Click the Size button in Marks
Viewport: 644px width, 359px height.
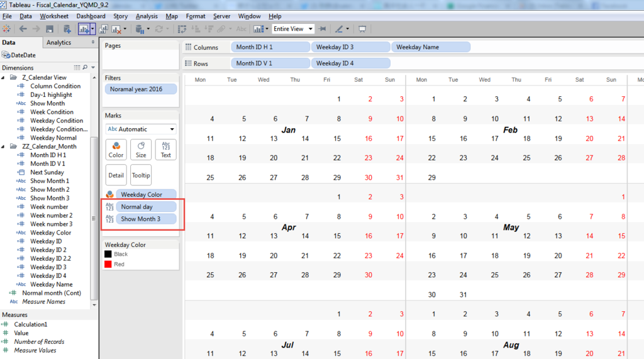(x=141, y=150)
